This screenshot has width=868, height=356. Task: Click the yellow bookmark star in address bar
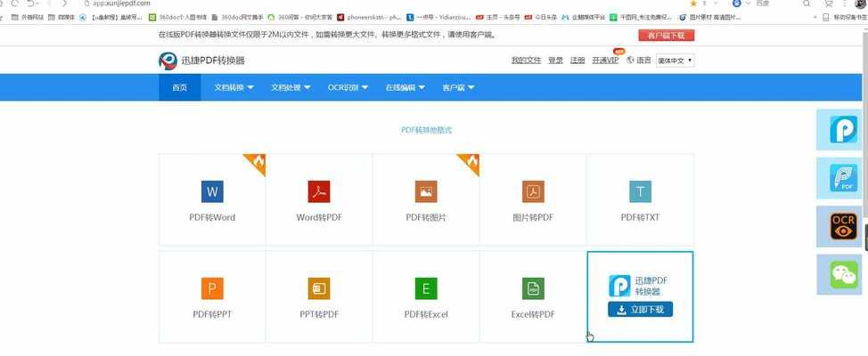tap(693, 4)
